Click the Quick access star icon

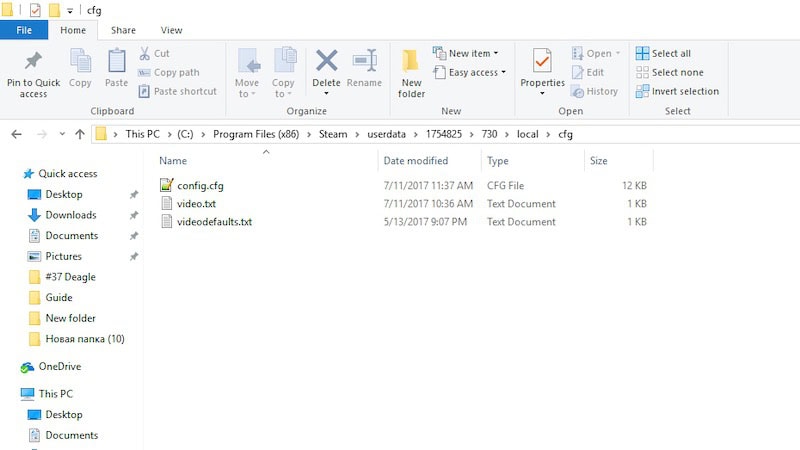pos(29,174)
